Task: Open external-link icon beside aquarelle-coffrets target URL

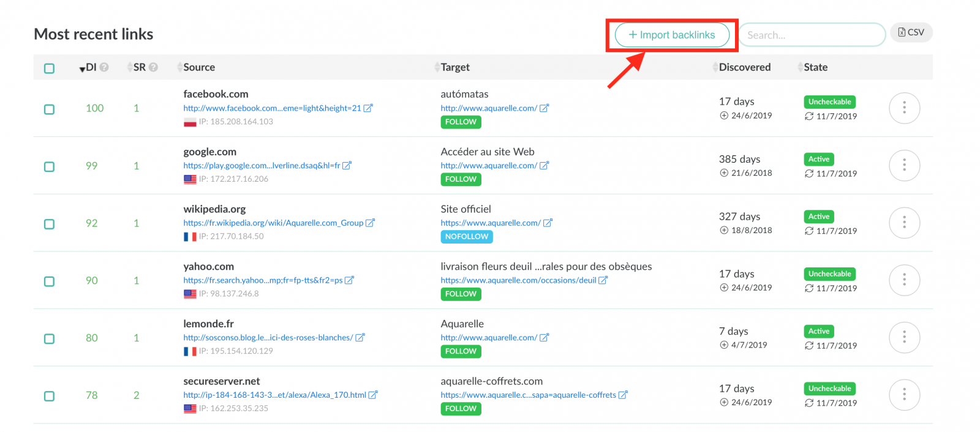Action: pos(623,395)
